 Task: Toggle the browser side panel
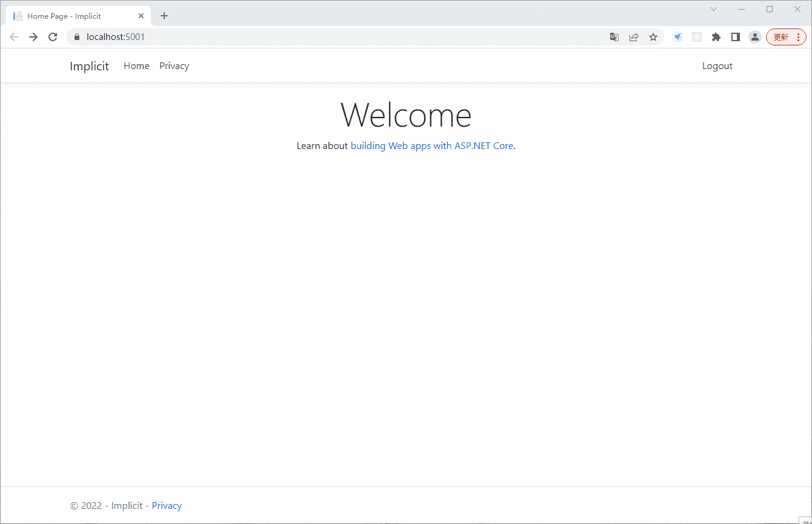[736, 37]
